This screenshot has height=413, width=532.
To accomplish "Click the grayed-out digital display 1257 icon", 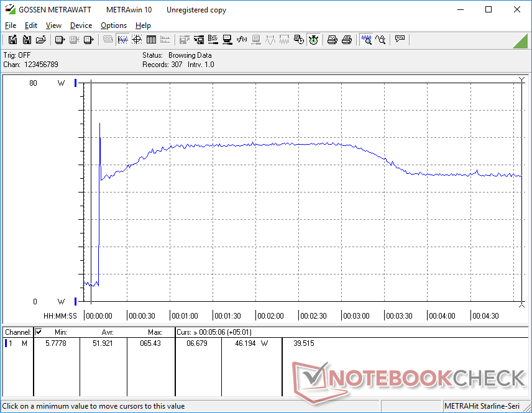I will coord(108,40).
